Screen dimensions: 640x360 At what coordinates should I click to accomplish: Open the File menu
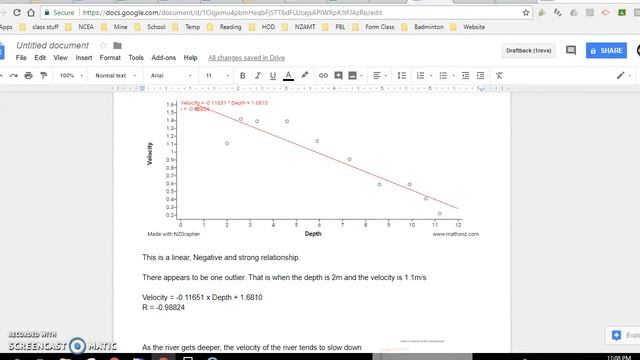pos(21,58)
